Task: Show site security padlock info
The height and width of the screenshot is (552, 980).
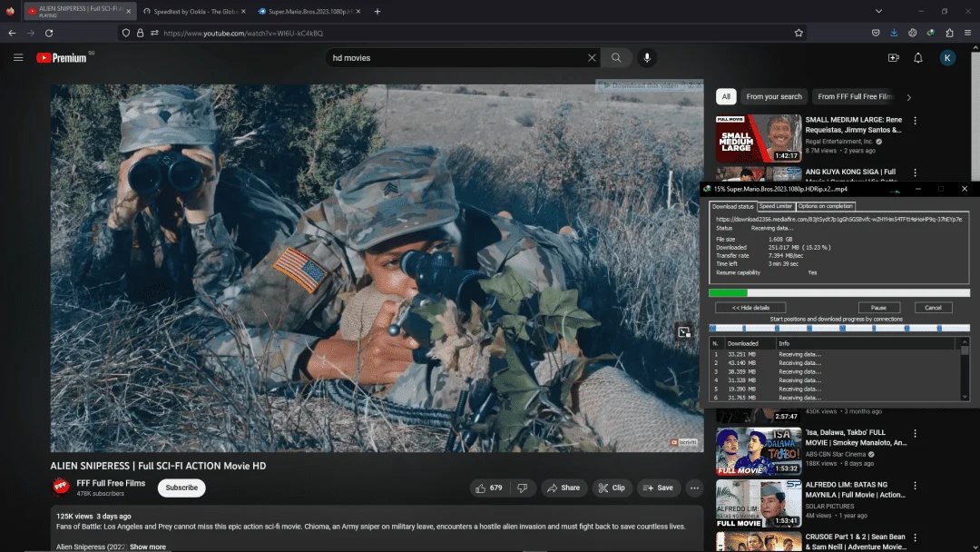Action: point(140,33)
